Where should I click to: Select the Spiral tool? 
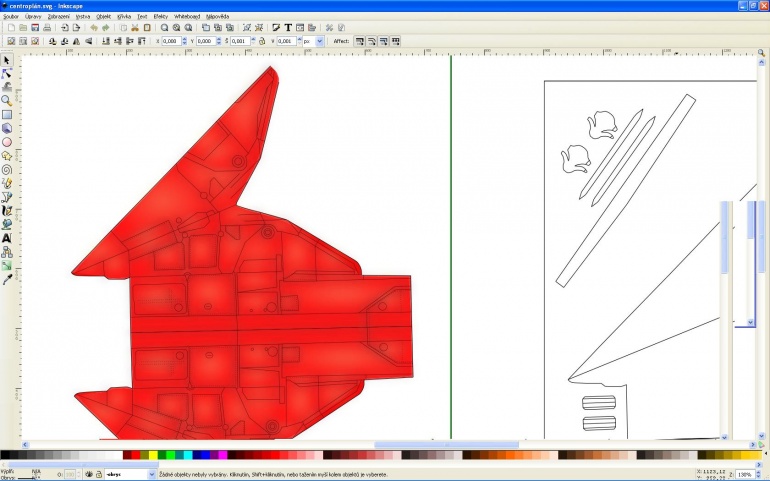pos(6,170)
